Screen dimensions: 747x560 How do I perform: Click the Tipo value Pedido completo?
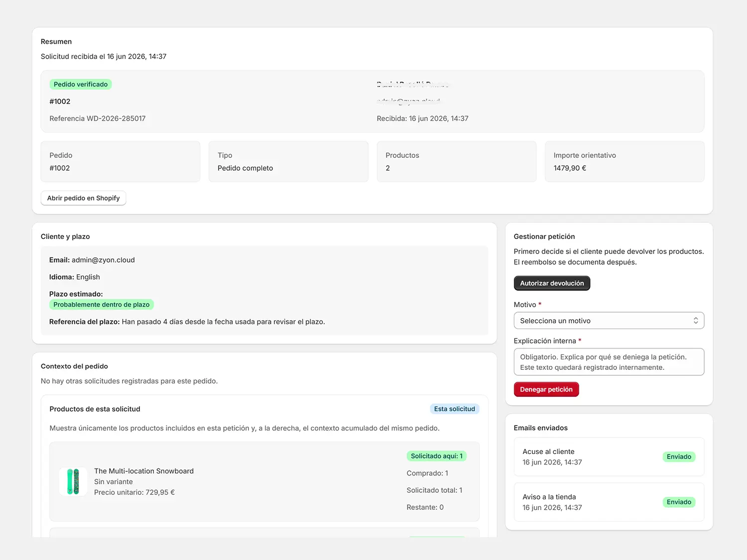coord(245,168)
